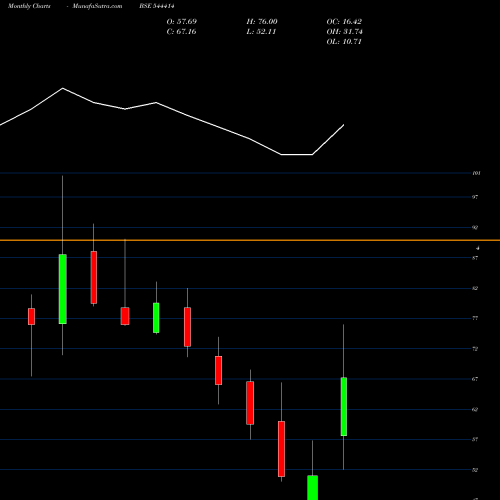Click the "OC: 16.42" statistic
This screenshot has width=500, height=500.
[x=344, y=21]
